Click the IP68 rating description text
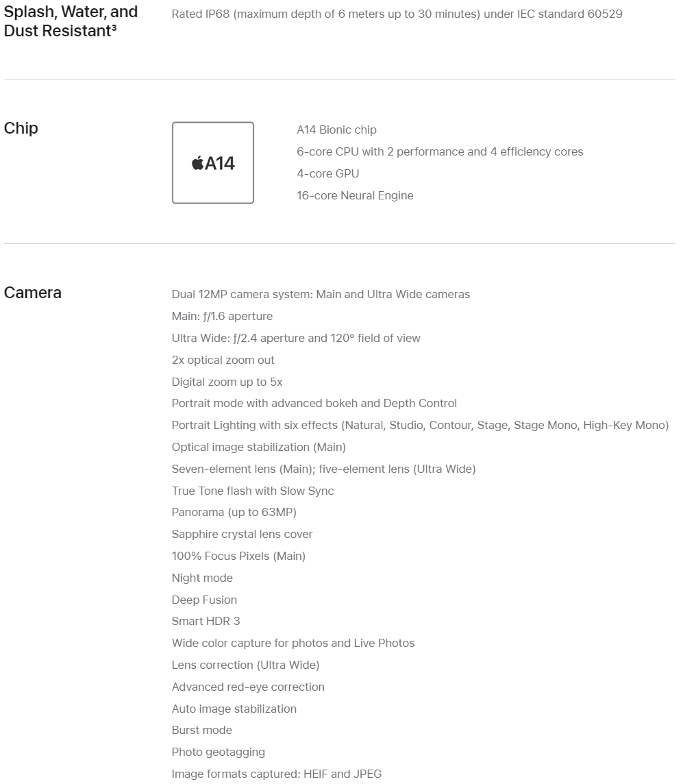683x784 pixels. click(x=397, y=14)
